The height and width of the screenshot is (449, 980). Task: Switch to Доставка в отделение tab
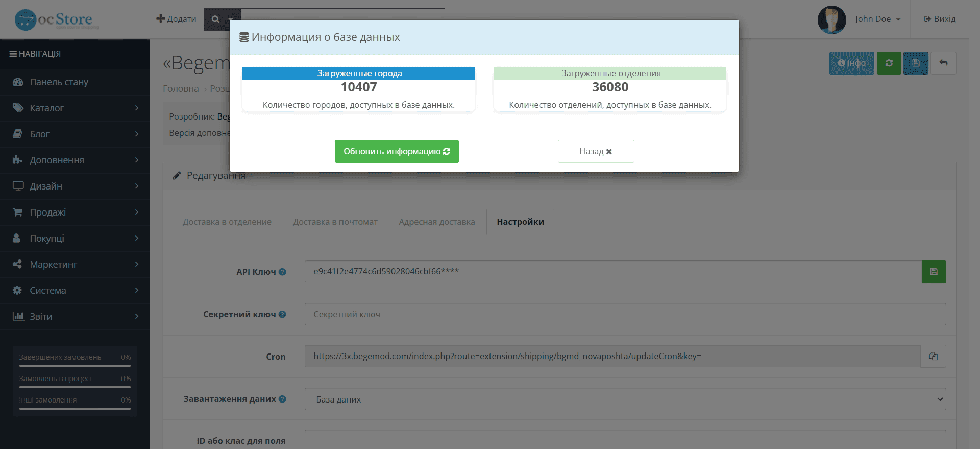click(227, 222)
